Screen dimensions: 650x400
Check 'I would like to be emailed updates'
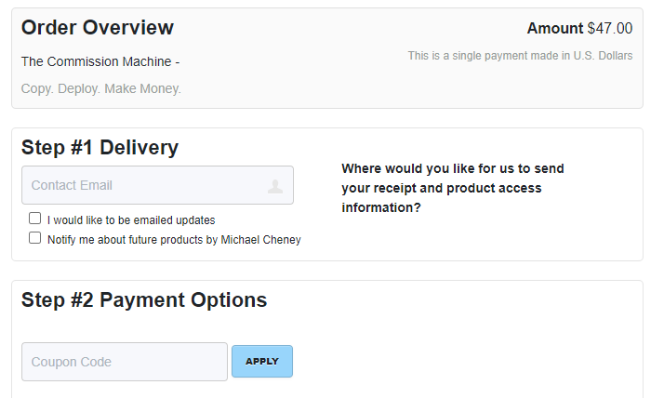35,218
